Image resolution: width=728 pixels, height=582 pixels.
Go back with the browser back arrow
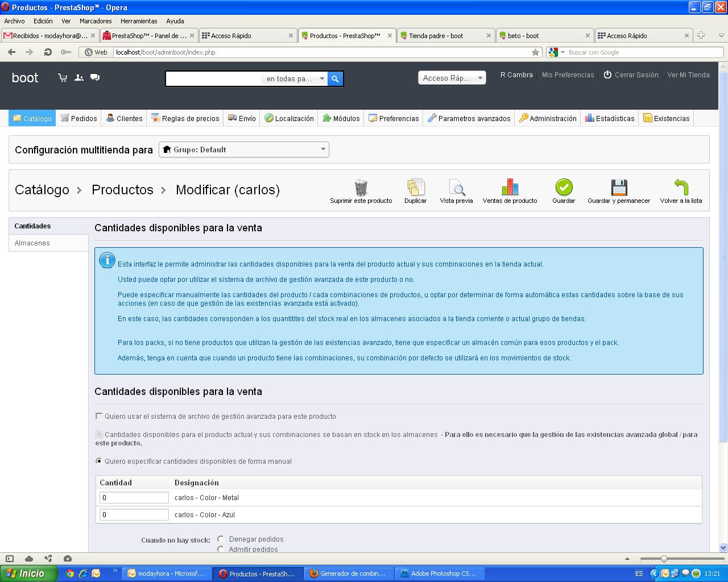[12, 52]
